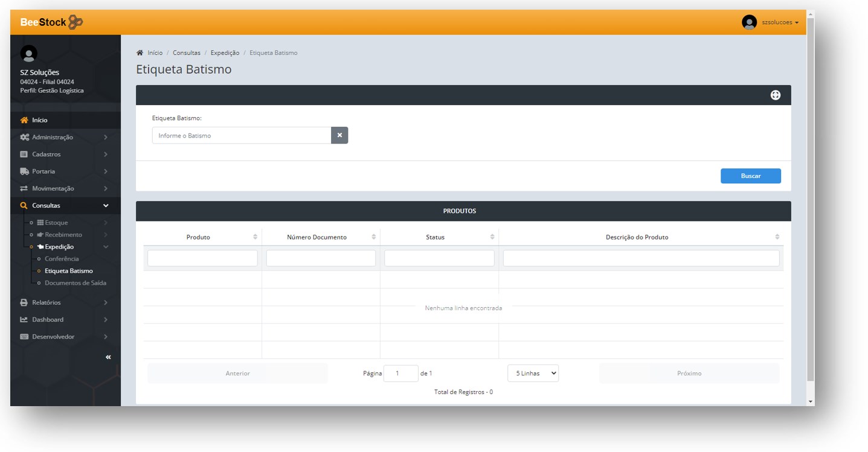Click the Consultas breadcrumb link

click(186, 53)
